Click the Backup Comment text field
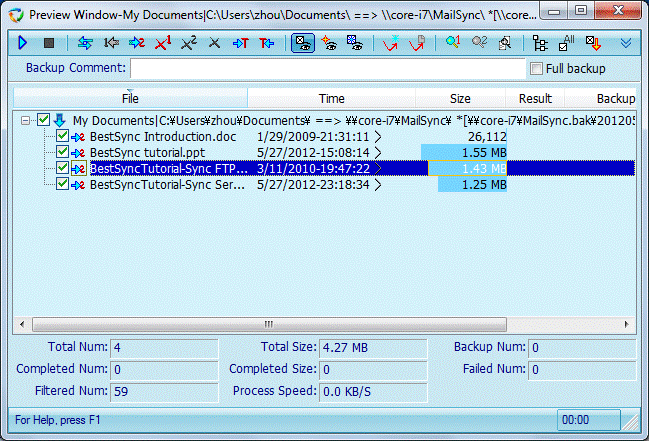Image resolution: width=649 pixels, height=441 pixels. [328, 68]
